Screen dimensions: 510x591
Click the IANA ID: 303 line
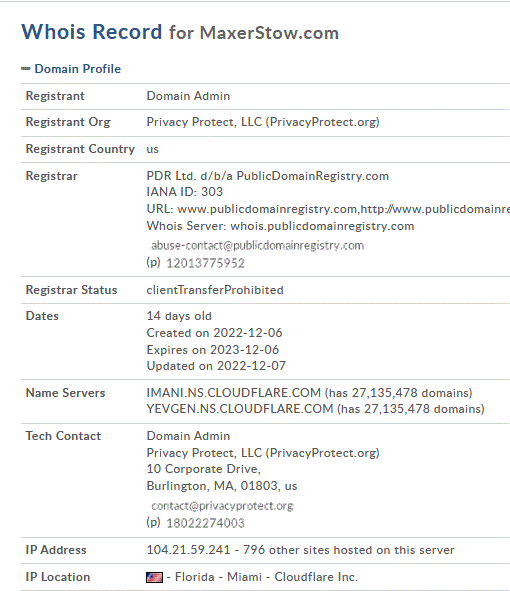pos(185,192)
